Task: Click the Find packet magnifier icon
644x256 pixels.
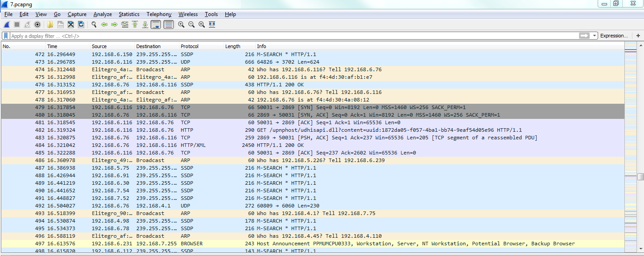Action: (94, 24)
